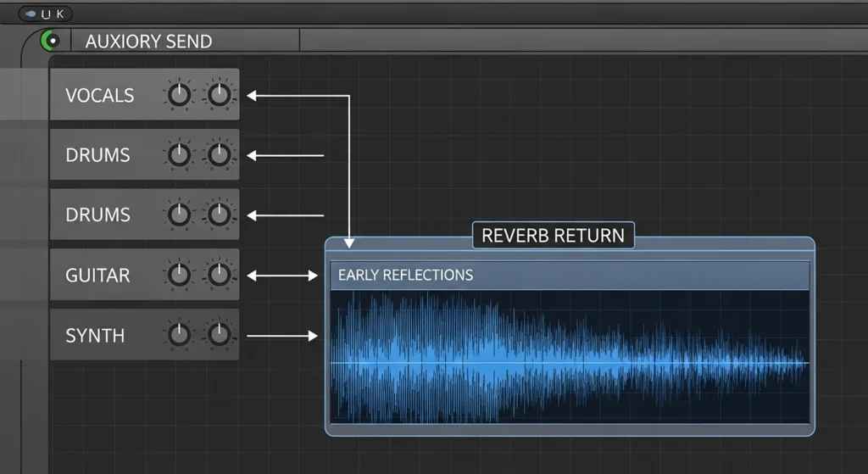Select the SYNTH channel label

pos(95,336)
